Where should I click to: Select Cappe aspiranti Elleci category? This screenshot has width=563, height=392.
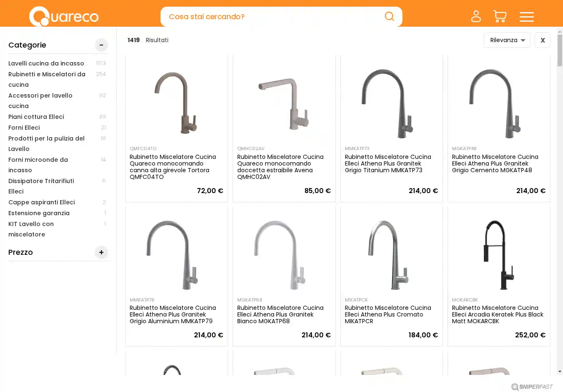pos(42,202)
